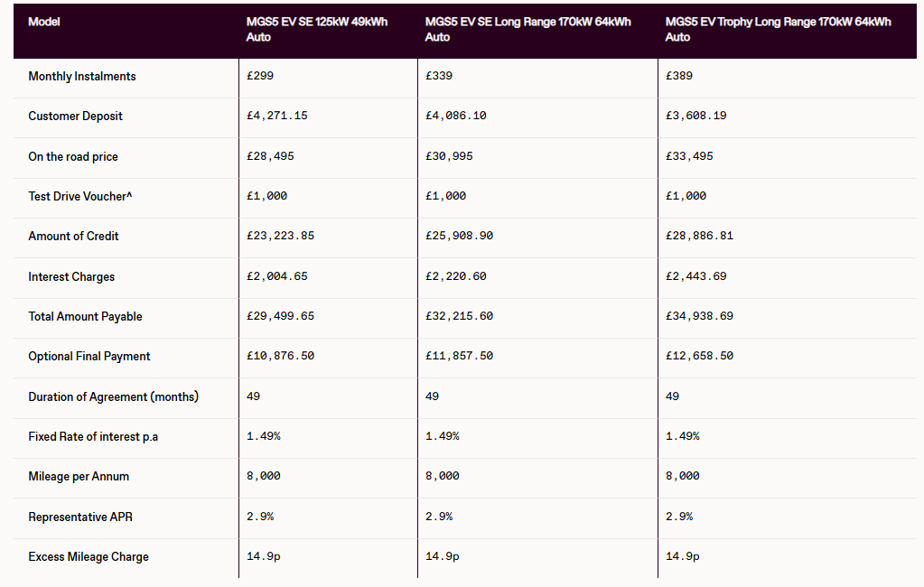Viewport: 924px width, 587px height.
Task: Click the £339 monthly instalment value
Action: point(439,76)
